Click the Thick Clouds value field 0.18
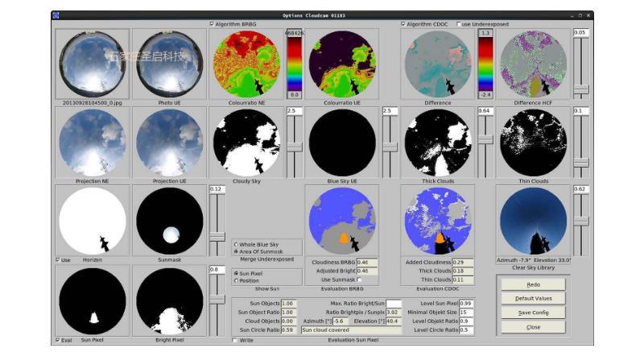This screenshot has height=356, width=644. click(x=463, y=271)
